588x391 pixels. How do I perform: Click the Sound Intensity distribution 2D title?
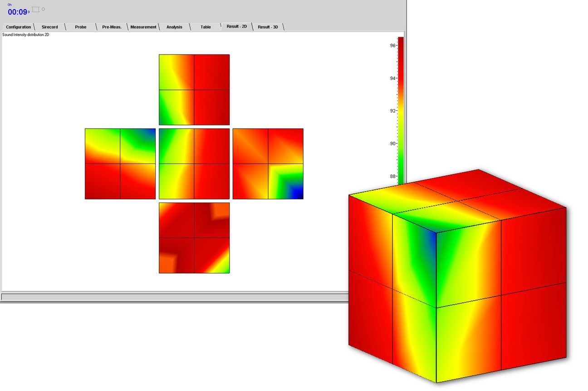pyautogui.click(x=26, y=35)
